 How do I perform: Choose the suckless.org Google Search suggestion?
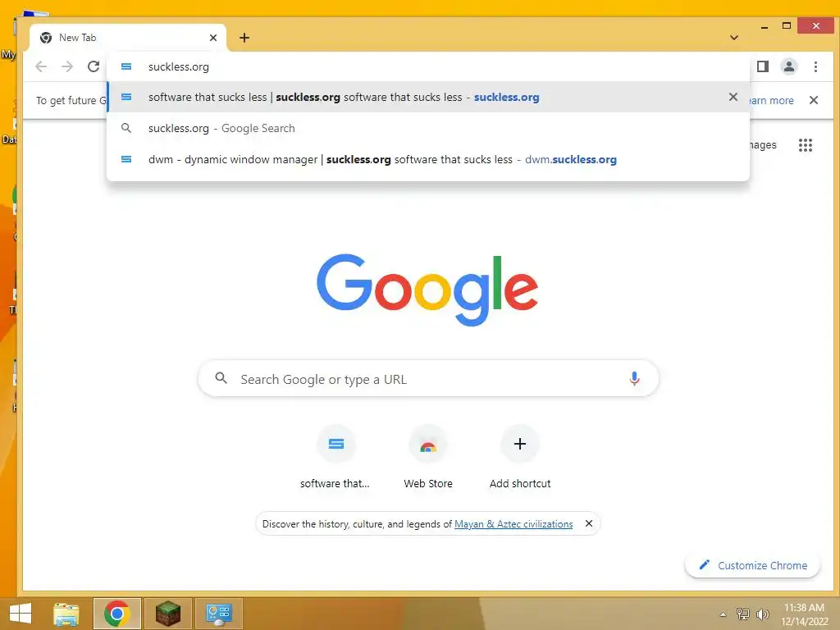[x=428, y=128]
